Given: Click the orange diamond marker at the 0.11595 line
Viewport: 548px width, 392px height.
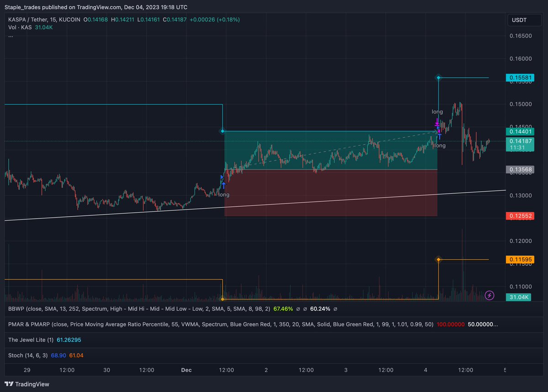Looking at the screenshot, I should click(438, 259).
